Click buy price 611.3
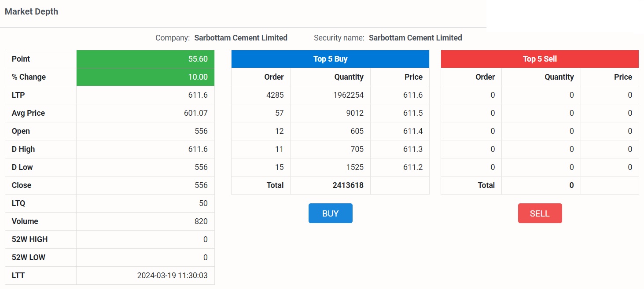644x294 pixels. pos(413,149)
